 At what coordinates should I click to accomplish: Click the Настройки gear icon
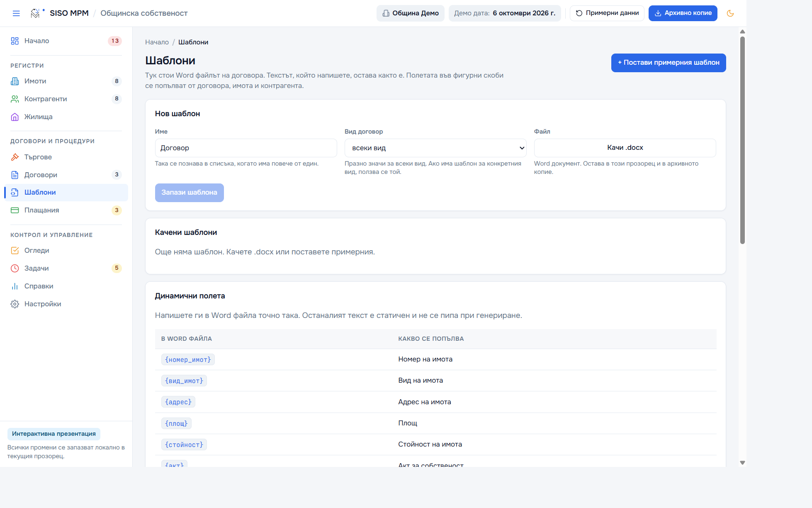tap(15, 304)
